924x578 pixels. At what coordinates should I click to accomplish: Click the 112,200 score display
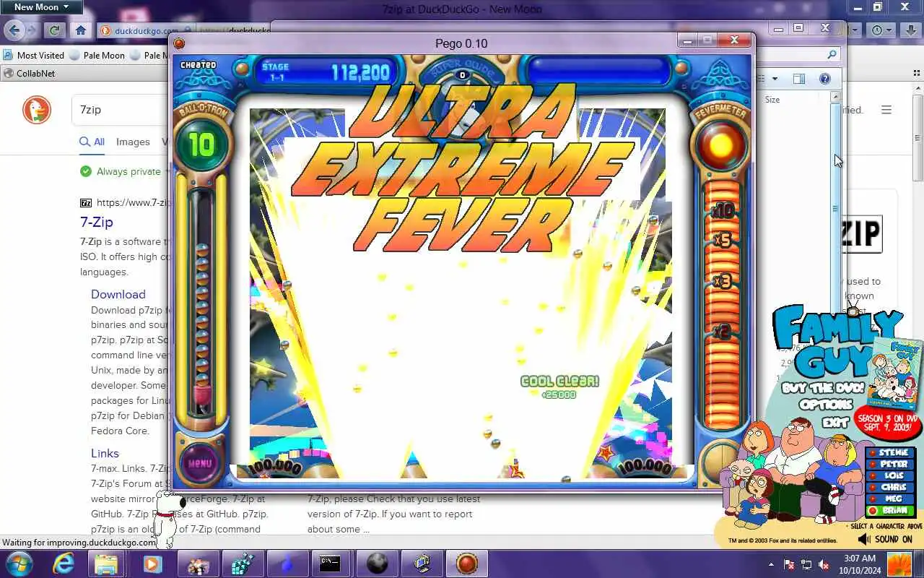[x=360, y=72]
